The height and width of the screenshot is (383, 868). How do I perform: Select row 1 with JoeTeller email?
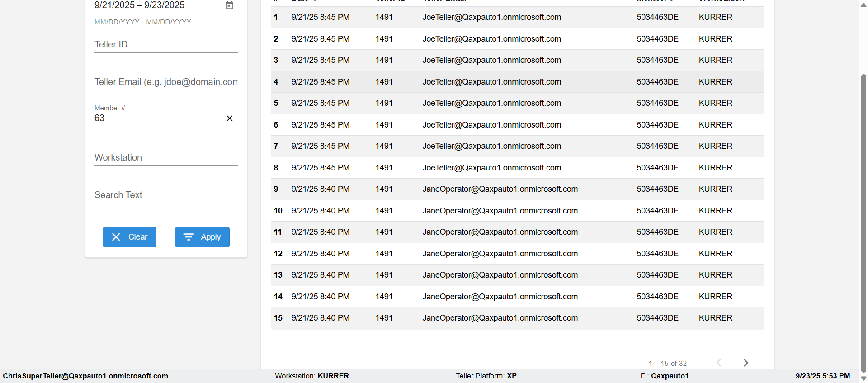point(491,17)
